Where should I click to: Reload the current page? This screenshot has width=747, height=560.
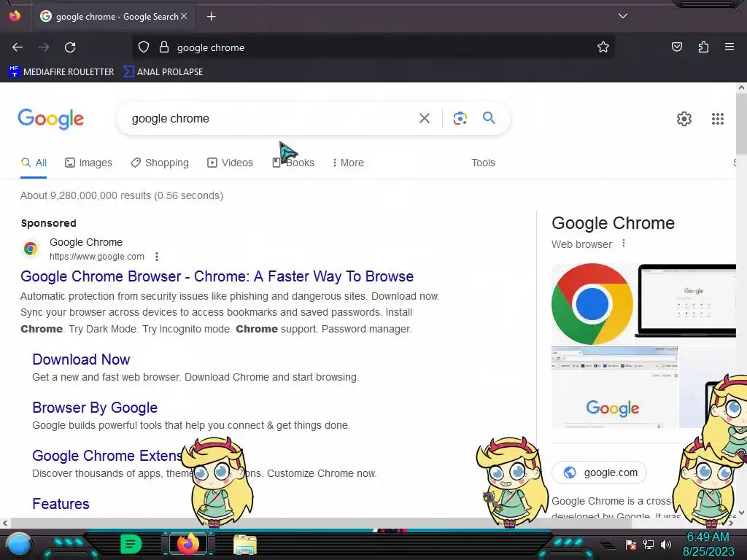[x=70, y=47]
